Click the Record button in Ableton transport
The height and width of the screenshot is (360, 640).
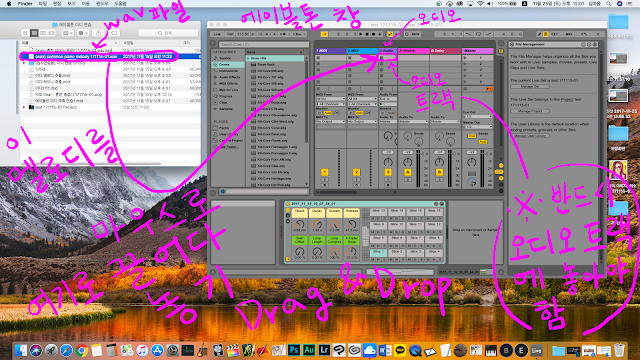pos(373,34)
